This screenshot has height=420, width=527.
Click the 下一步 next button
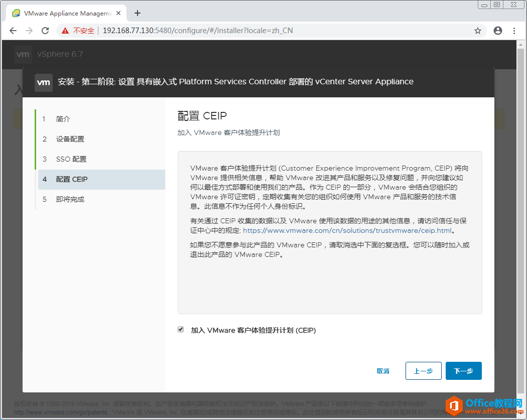point(463,371)
